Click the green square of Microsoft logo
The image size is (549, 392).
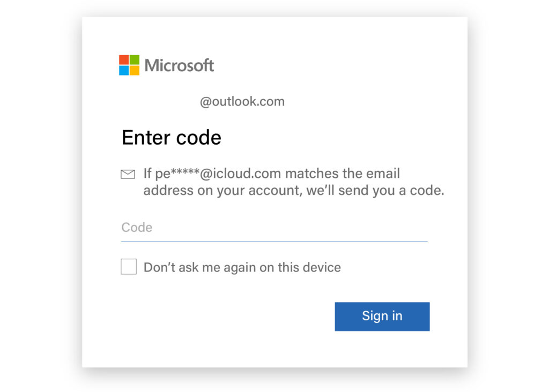point(135,60)
